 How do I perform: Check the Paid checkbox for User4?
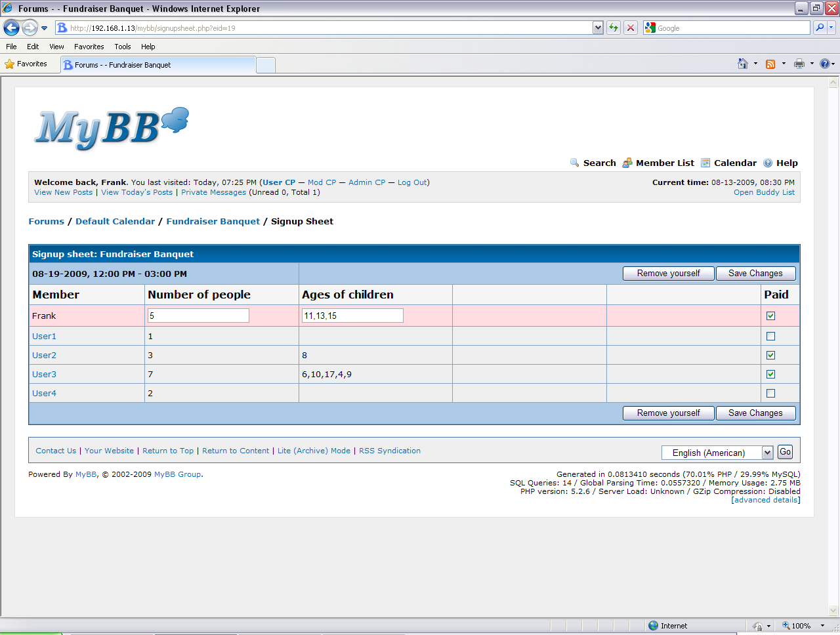pyautogui.click(x=770, y=394)
